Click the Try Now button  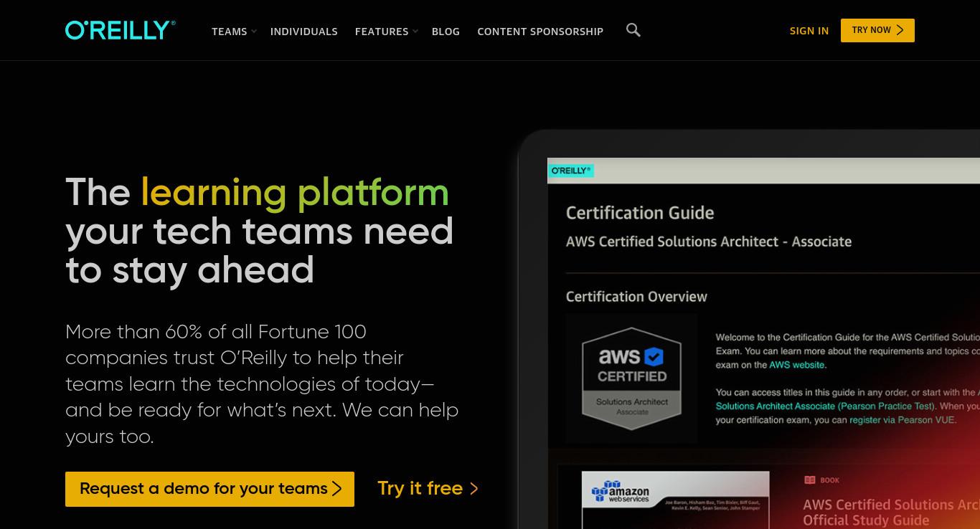(877, 30)
